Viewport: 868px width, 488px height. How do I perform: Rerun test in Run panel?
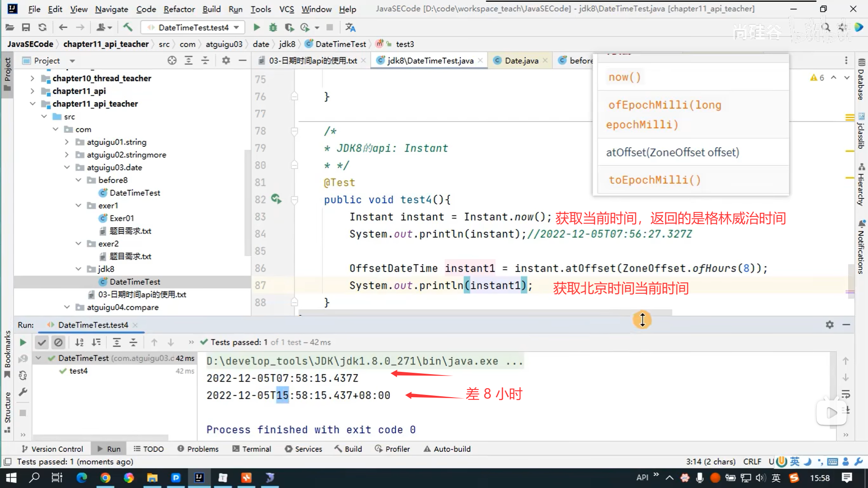[23, 343]
